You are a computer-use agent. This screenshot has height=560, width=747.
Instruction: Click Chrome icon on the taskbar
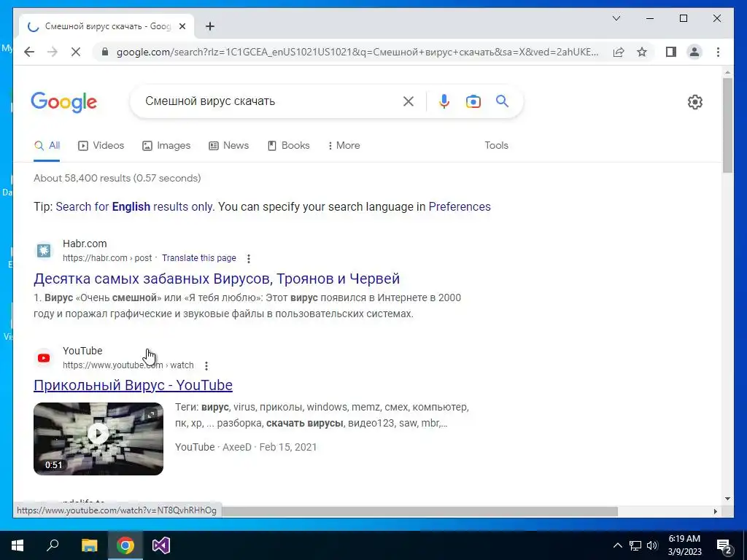click(x=125, y=545)
